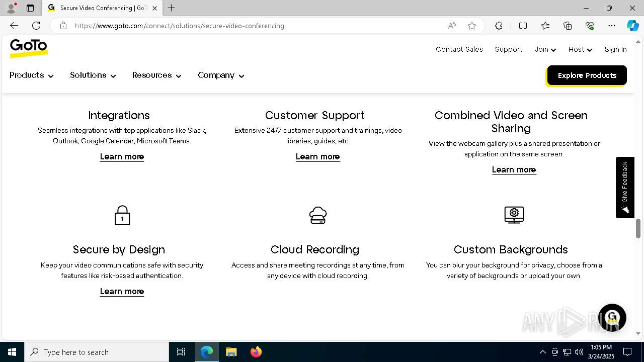Click the Read aloud icon

click(452, 26)
